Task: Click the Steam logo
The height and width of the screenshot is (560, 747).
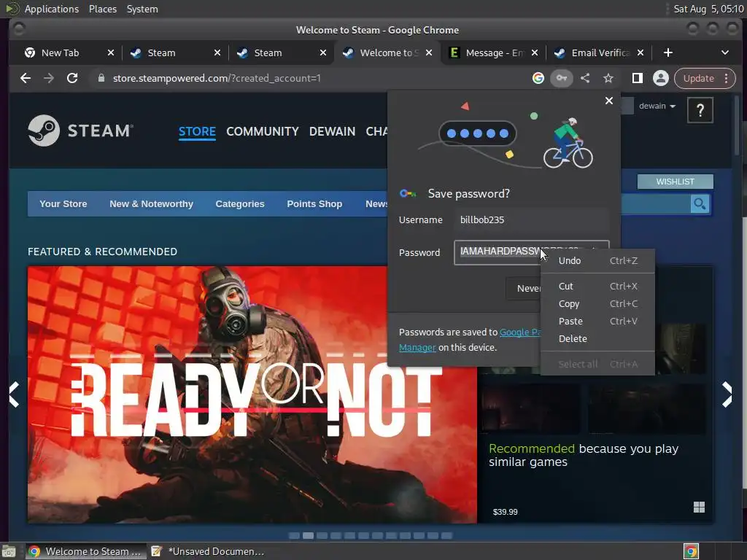Action: pyautogui.click(x=80, y=131)
